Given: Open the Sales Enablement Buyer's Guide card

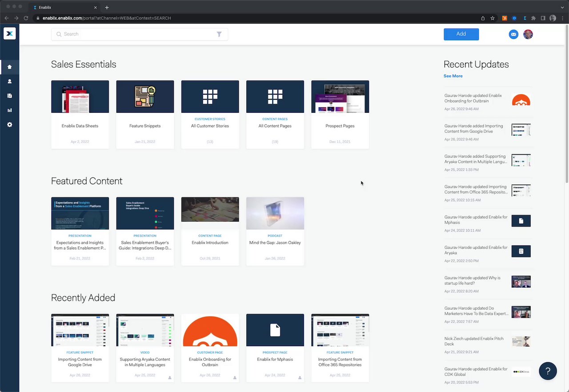Looking at the screenshot, I should tap(145, 232).
